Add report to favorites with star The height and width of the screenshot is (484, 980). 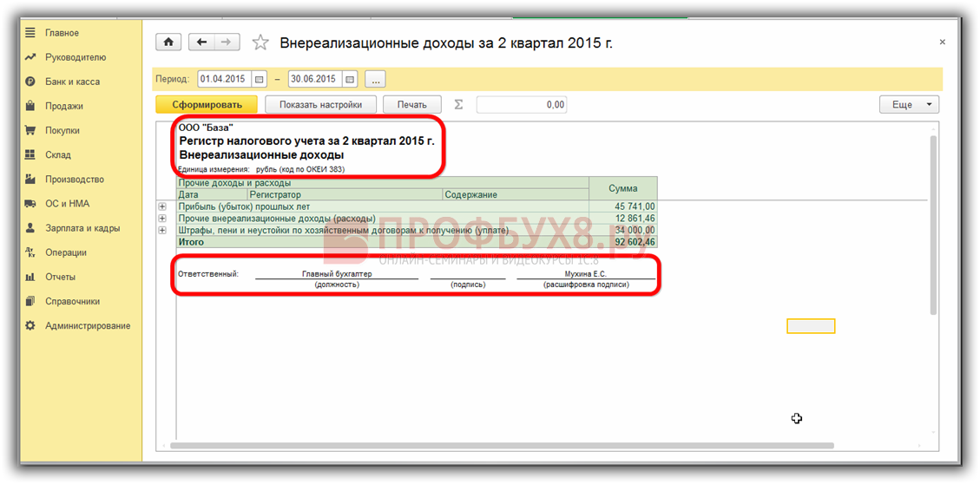[260, 42]
